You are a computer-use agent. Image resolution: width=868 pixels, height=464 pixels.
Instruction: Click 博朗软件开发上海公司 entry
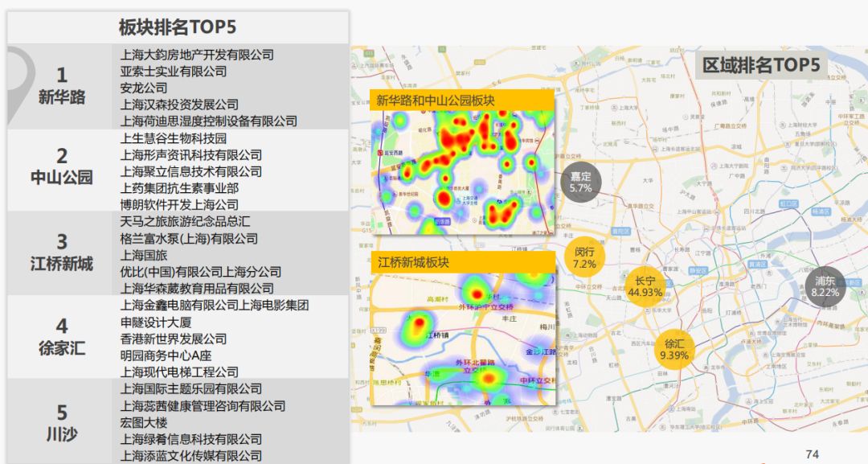coord(179,205)
